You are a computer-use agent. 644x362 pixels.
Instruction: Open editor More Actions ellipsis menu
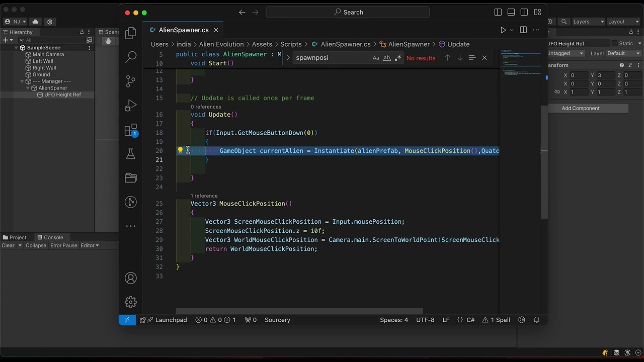[x=536, y=30]
